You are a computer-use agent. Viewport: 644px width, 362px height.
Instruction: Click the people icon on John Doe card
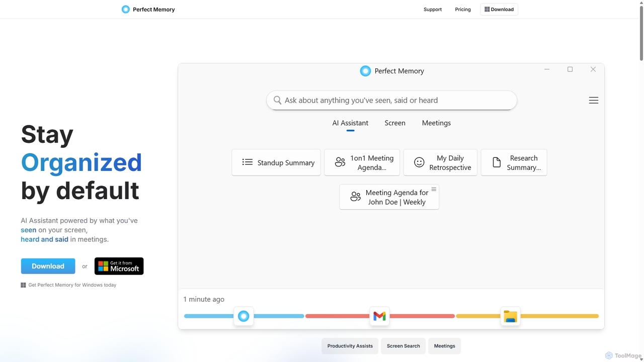[356, 197]
